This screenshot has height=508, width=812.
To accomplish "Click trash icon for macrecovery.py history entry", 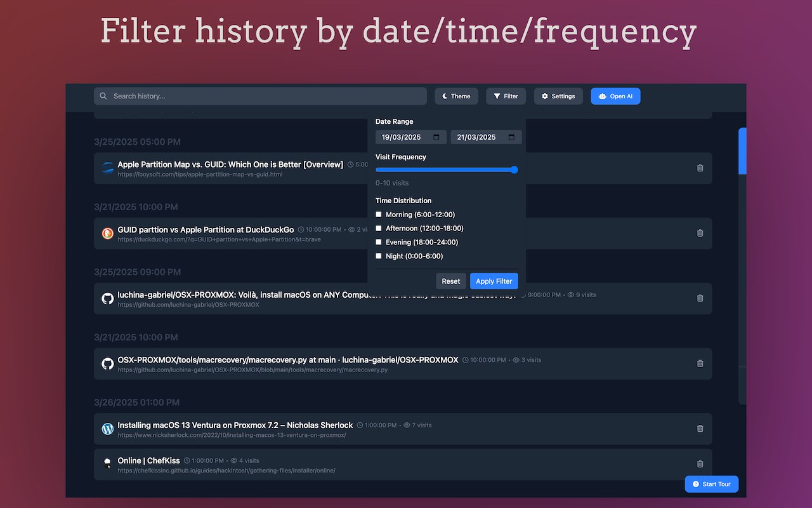I will click(700, 363).
